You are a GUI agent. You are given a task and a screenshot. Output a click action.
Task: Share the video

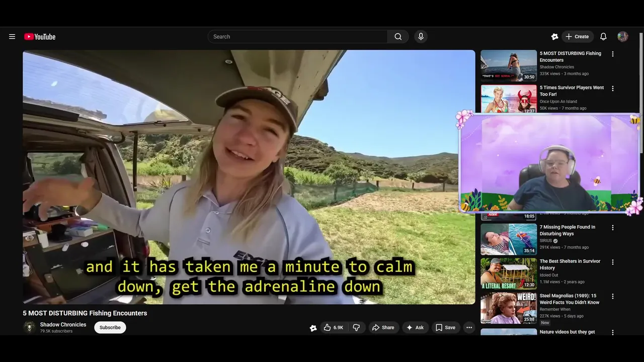click(x=383, y=327)
